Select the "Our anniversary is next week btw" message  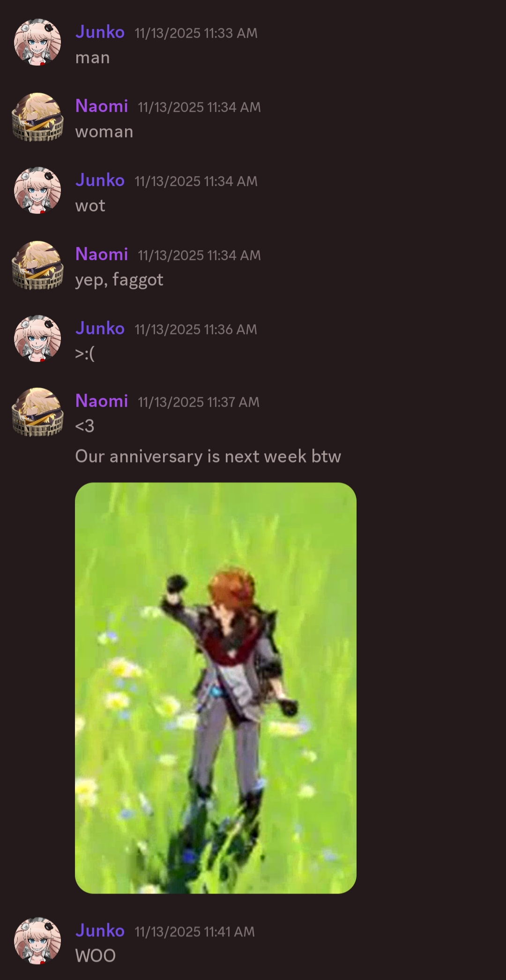[x=208, y=456]
